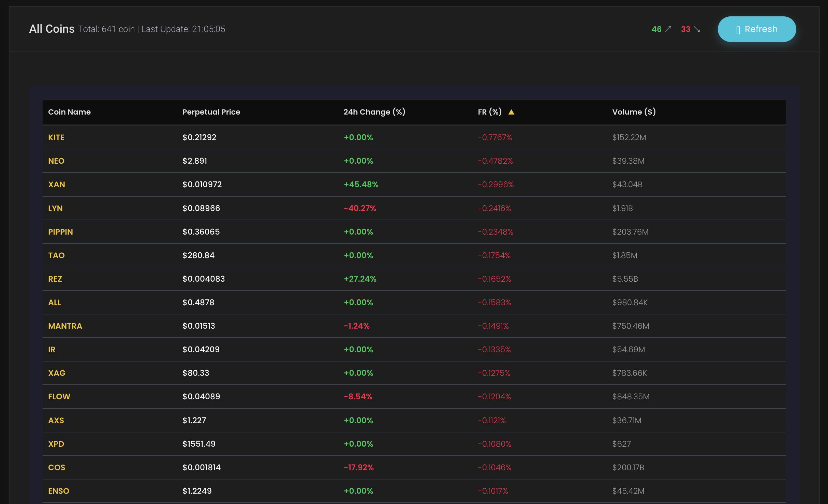
Task: Click the red 33 losers count
Action: point(685,29)
